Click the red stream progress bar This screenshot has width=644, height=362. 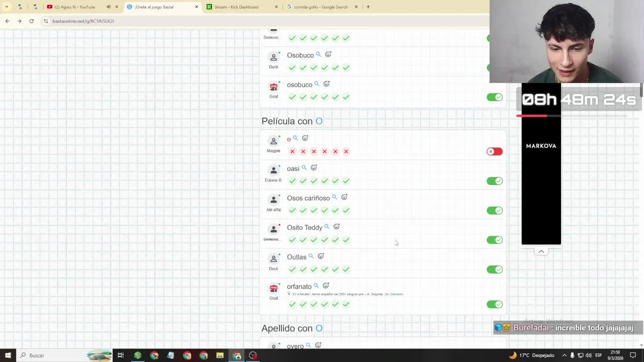532,116
